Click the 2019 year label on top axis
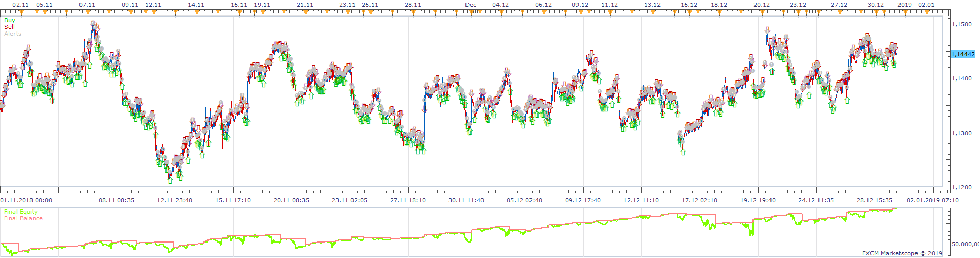The image size is (980, 258). pos(905,5)
